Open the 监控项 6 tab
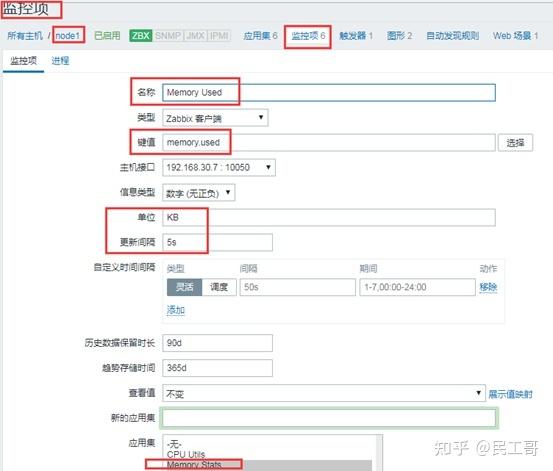 [308, 36]
